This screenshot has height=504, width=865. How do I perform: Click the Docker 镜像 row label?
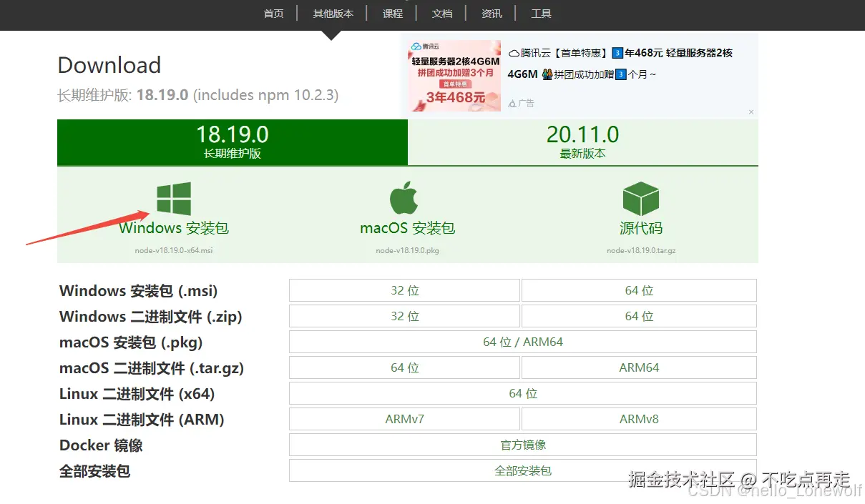tap(101, 445)
